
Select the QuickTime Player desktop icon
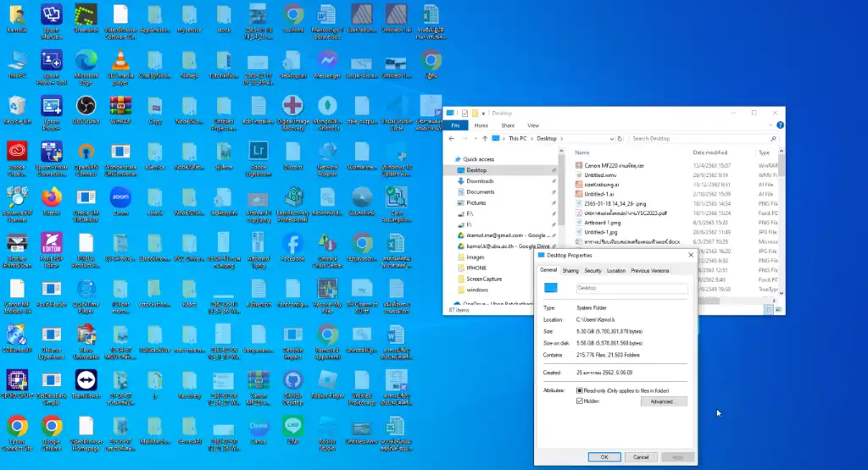click(x=86, y=296)
